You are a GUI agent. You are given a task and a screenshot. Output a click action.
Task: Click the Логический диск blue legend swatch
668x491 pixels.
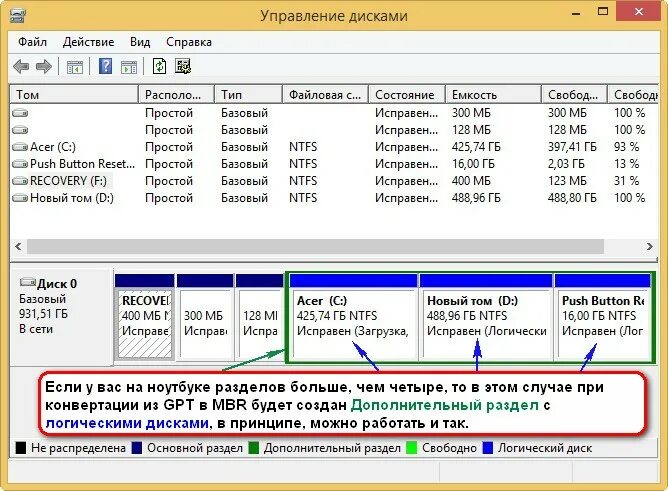click(x=488, y=448)
